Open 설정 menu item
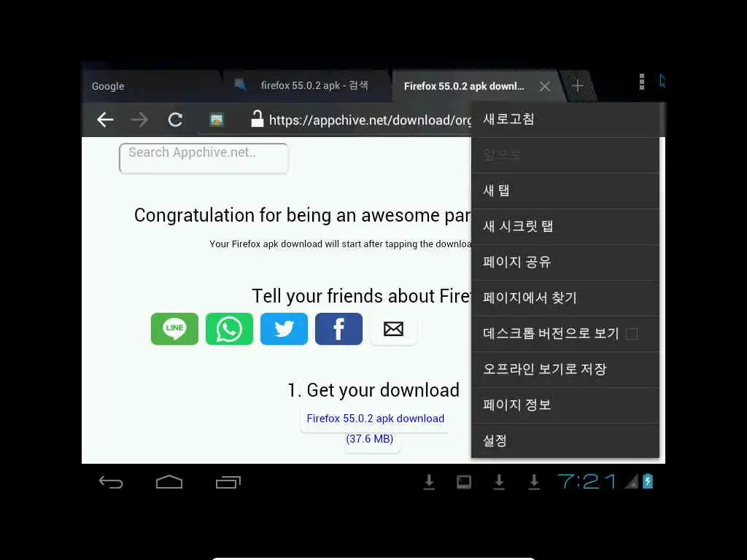This screenshot has height=560, width=747. pyautogui.click(x=565, y=440)
